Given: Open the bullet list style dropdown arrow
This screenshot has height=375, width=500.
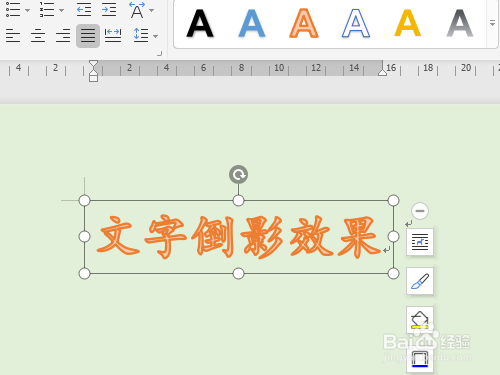Looking at the screenshot, I should [x=28, y=10].
